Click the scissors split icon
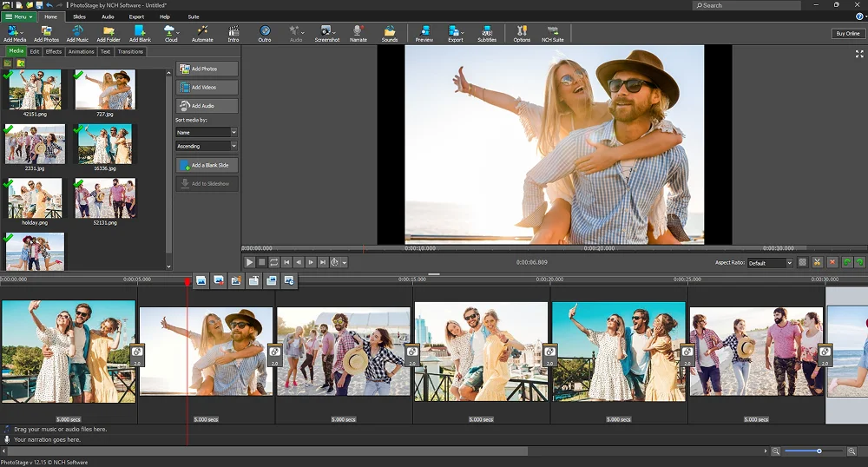The image size is (868, 467). coord(817,262)
